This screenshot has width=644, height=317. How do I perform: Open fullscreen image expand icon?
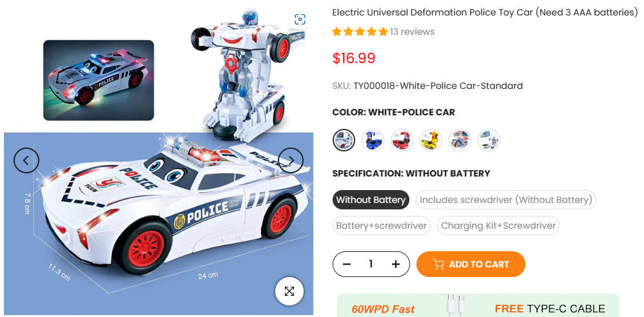click(x=289, y=291)
